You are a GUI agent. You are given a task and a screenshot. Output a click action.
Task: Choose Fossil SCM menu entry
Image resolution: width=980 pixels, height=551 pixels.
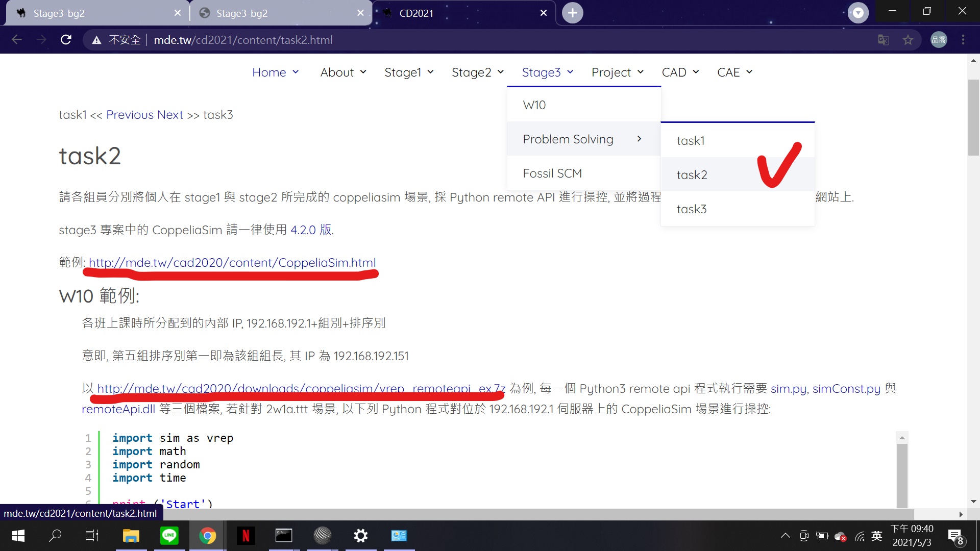pyautogui.click(x=552, y=173)
